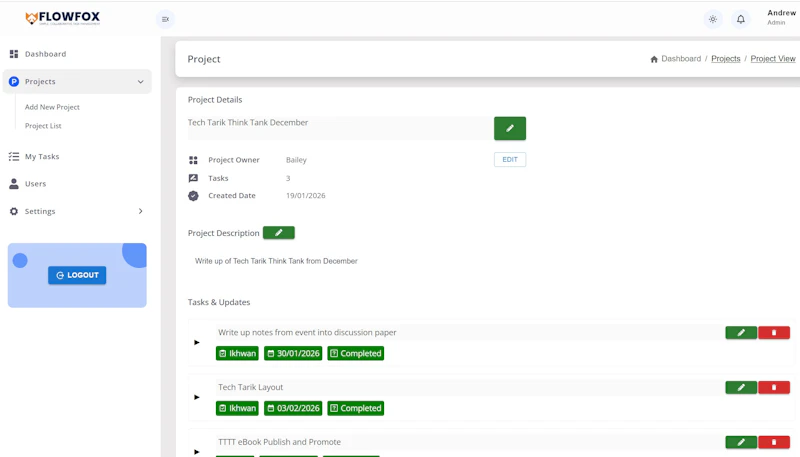Edit Project Description with pencil button
This screenshot has width=800, height=457.
[279, 233]
